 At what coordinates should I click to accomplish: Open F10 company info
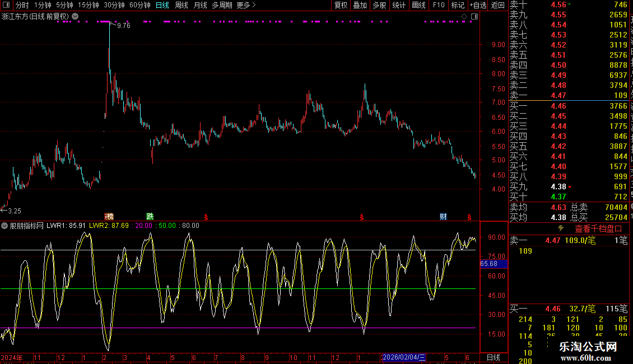(439, 5)
